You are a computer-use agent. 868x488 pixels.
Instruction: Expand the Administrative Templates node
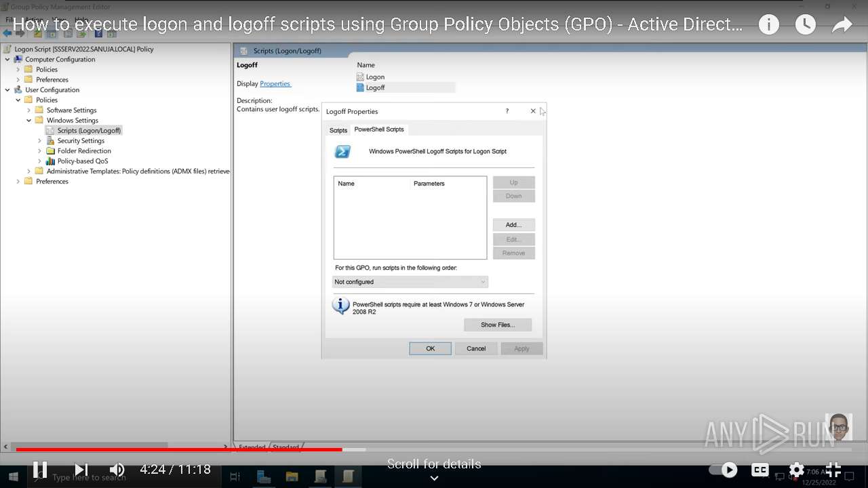(x=29, y=171)
